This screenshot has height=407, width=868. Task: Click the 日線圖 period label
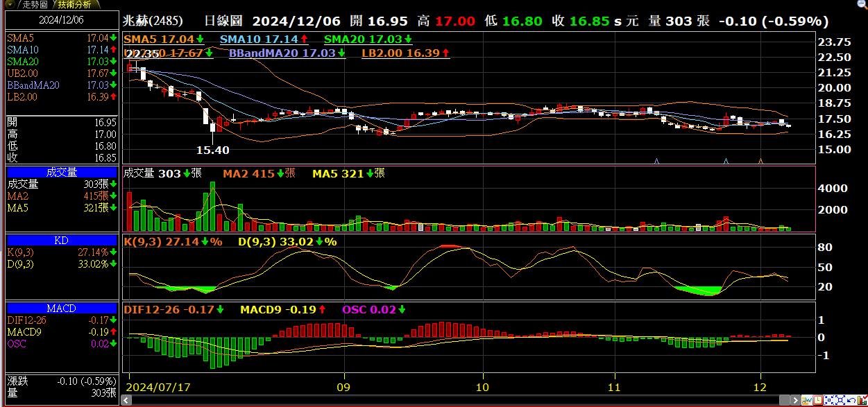(x=223, y=21)
